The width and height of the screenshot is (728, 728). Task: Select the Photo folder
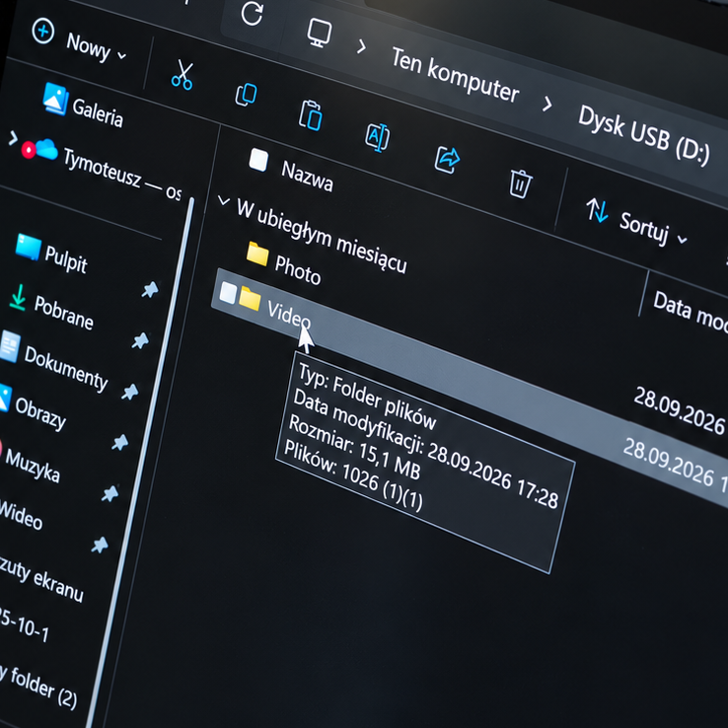coord(298,269)
